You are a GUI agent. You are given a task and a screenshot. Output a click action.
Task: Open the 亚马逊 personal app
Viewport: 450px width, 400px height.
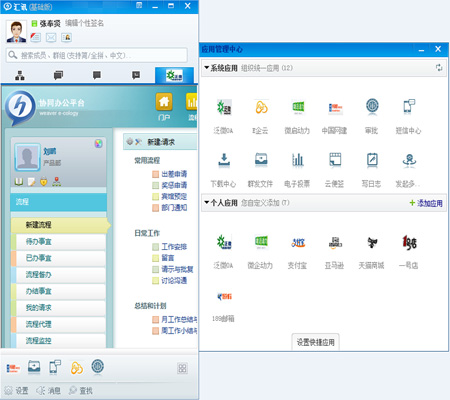335,243
